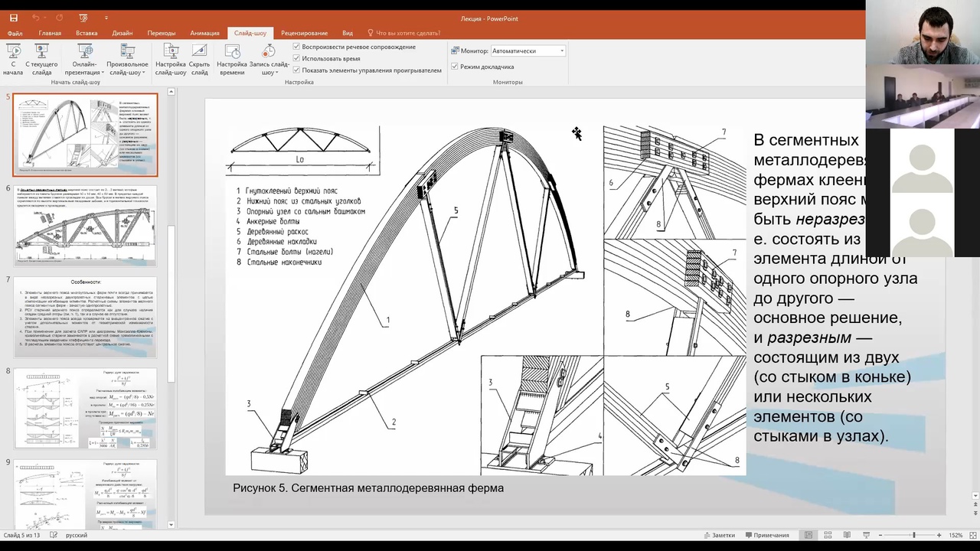Click the conference room video tile

(923, 96)
